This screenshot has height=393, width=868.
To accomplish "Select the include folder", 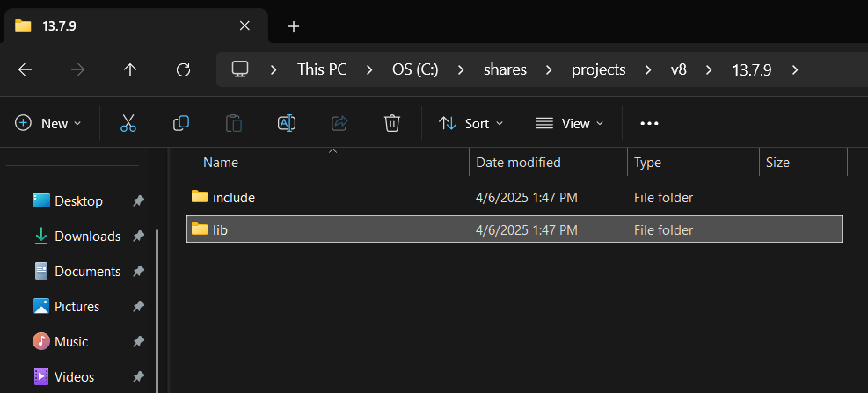I will point(233,198).
